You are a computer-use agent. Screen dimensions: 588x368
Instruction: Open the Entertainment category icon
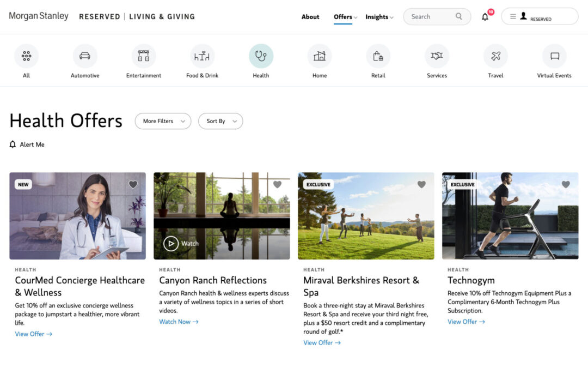point(144,56)
